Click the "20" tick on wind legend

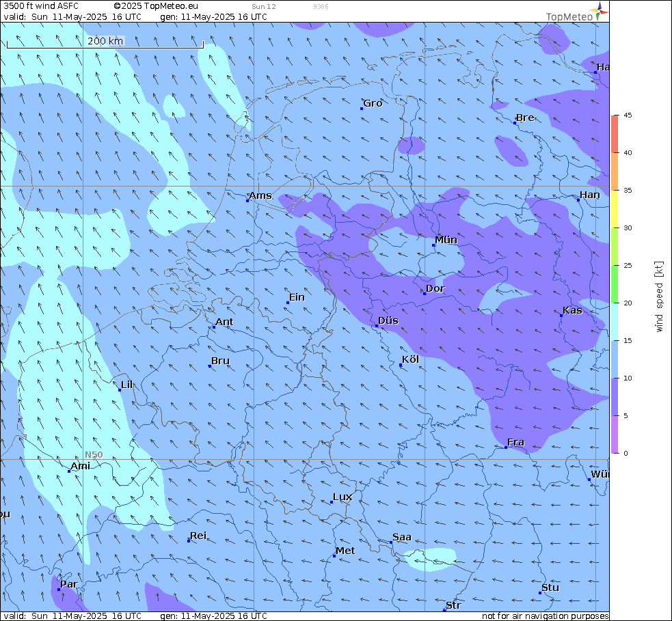click(628, 303)
